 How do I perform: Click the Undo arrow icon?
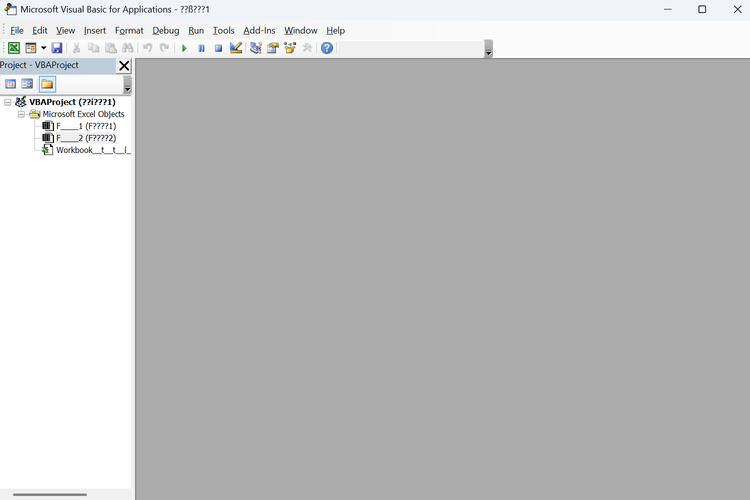pyautogui.click(x=148, y=48)
